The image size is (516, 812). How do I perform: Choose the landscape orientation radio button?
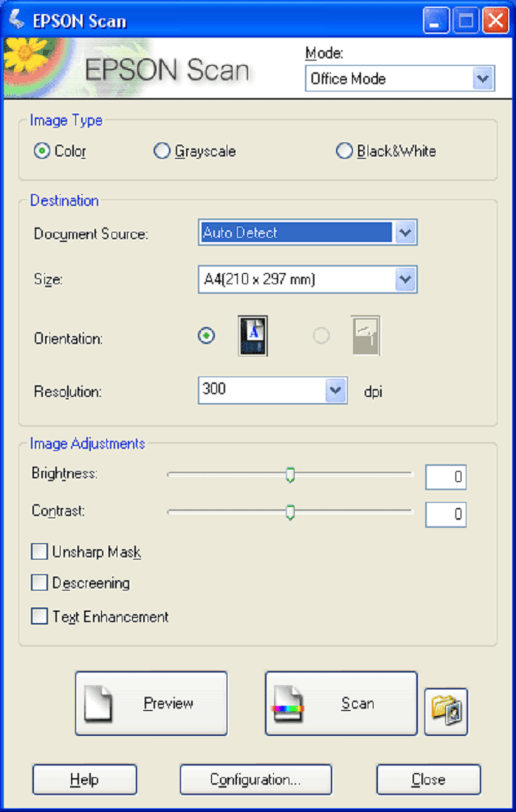(321, 336)
